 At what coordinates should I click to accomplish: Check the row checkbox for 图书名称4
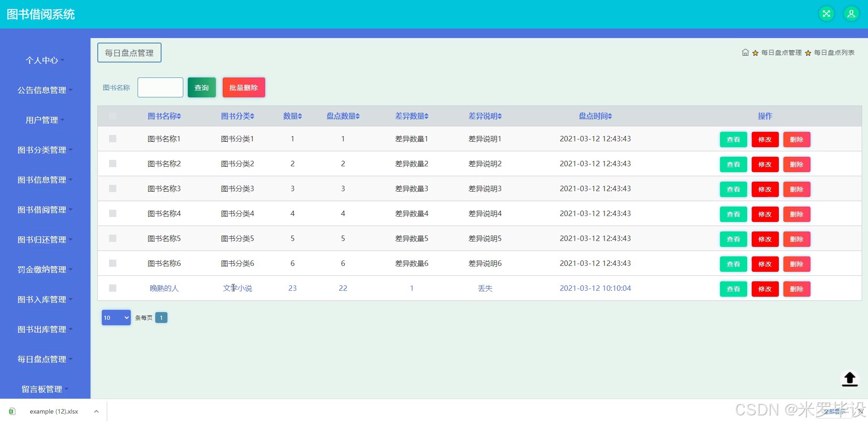(x=113, y=213)
